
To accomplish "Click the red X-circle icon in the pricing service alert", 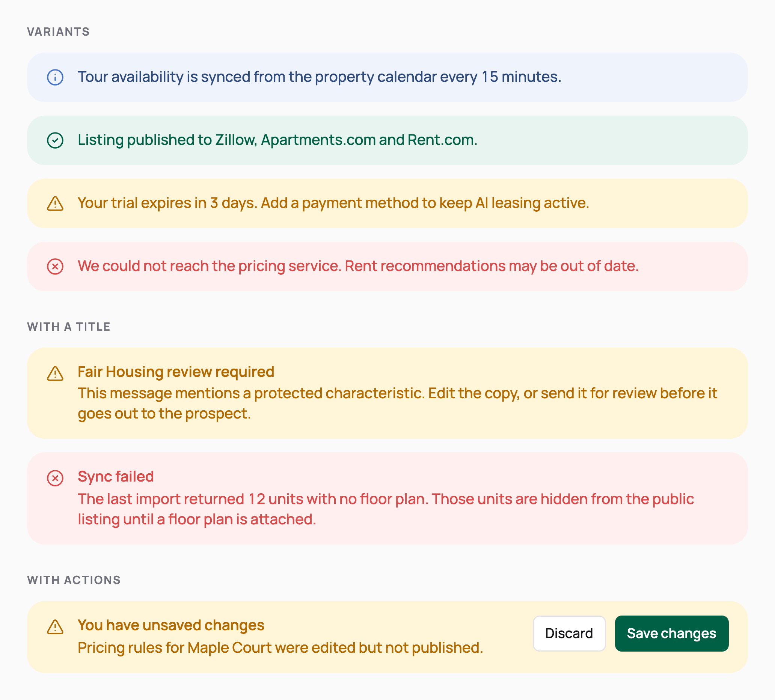I will 55,266.
